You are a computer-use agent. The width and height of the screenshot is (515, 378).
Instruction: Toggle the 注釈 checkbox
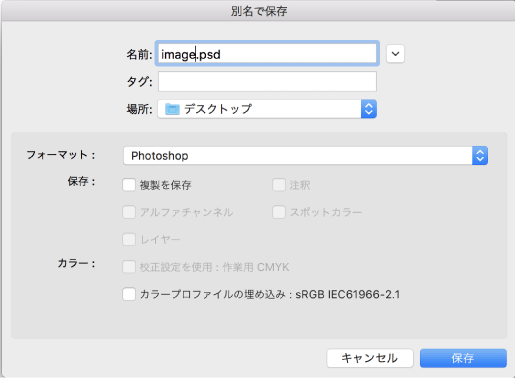point(279,185)
